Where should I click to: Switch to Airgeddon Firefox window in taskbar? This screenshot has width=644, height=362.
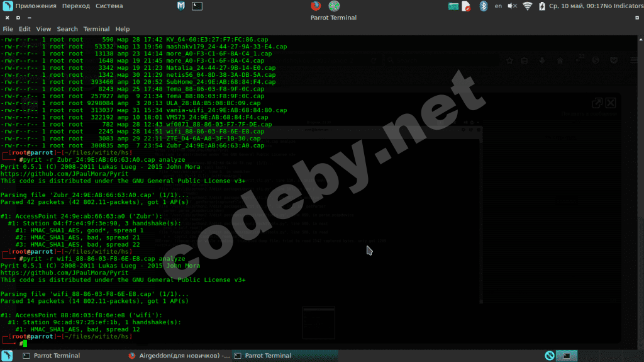(x=179, y=356)
